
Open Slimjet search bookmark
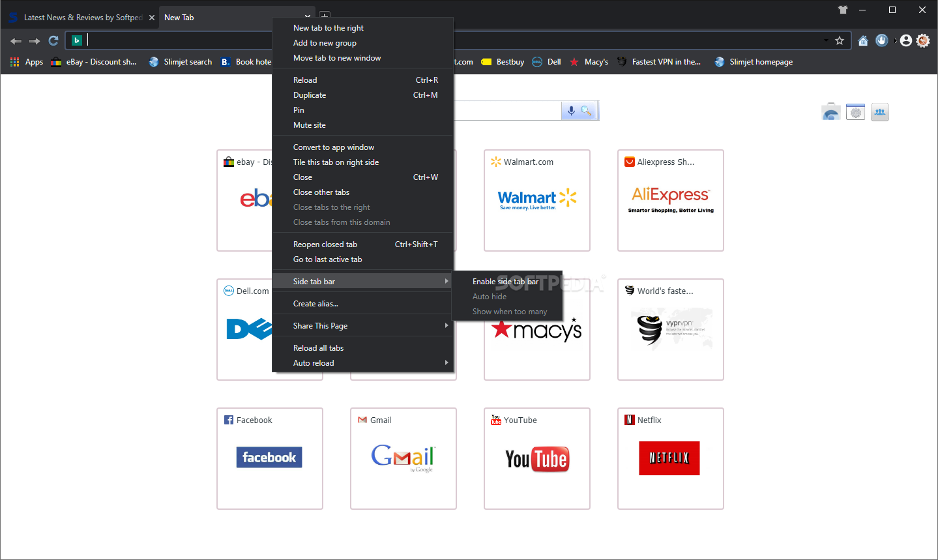pyautogui.click(x=181, y=62)
